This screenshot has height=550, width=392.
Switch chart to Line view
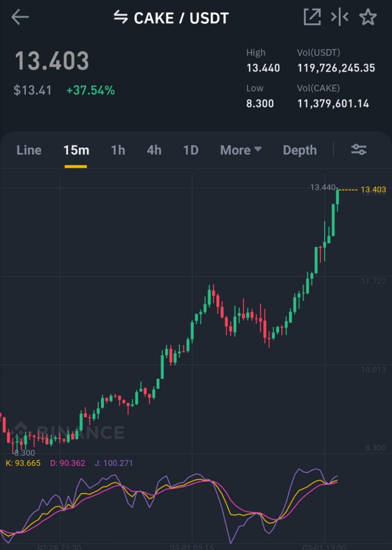click(29, 150)
